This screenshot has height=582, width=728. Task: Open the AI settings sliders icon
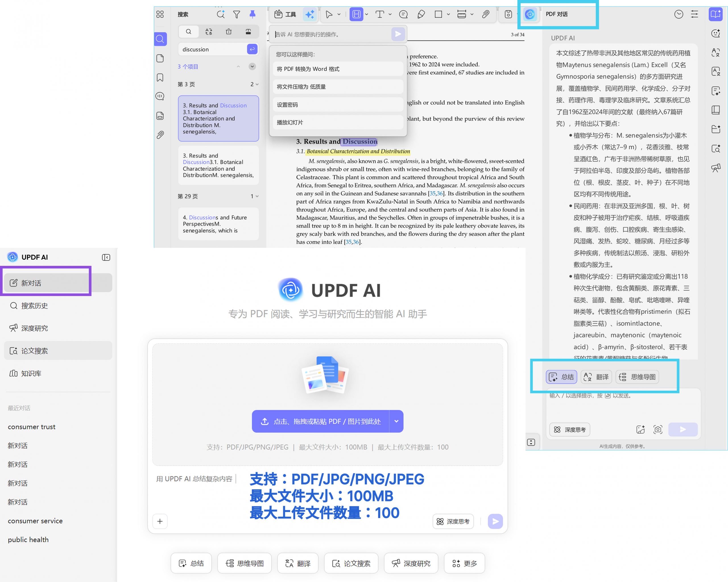pyautogui.click(x=694, y=14)
